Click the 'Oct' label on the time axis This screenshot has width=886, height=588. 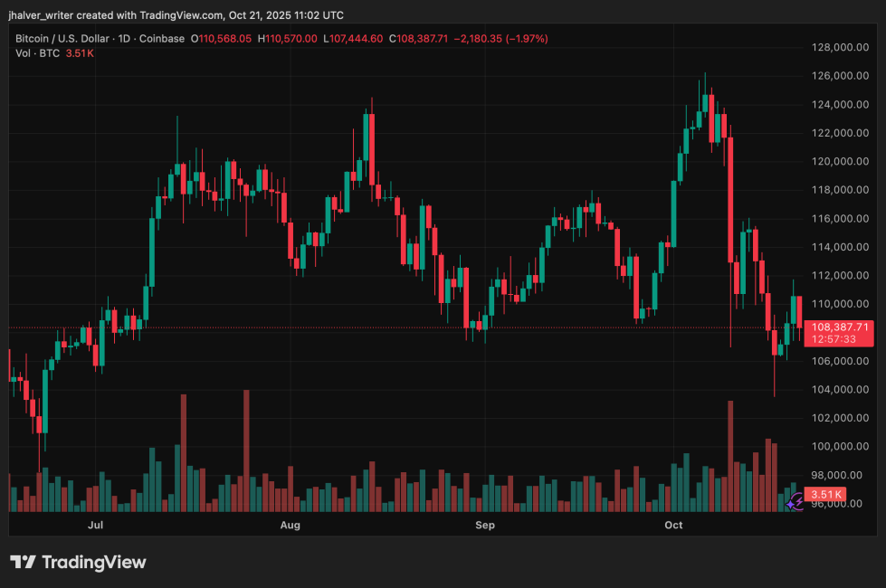pos(673,525)
